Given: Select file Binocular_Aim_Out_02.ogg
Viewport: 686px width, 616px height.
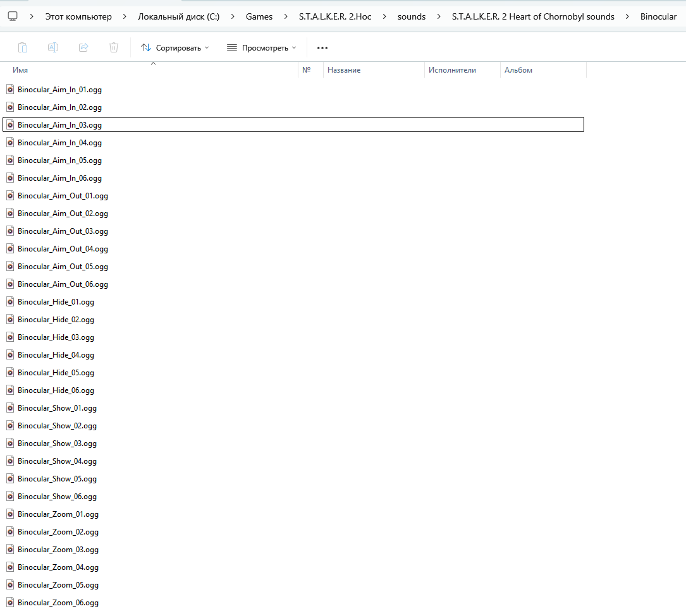Looking at the screenshot, I should tap(63, 214).
